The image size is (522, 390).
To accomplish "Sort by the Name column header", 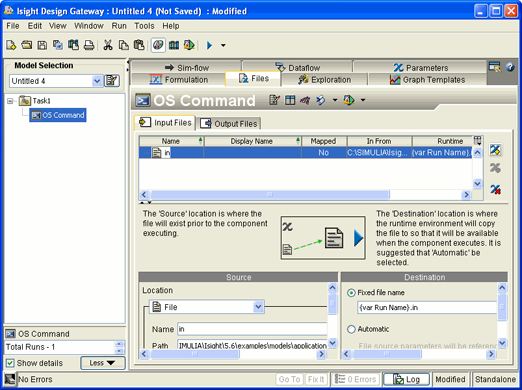I will (171, 141).
